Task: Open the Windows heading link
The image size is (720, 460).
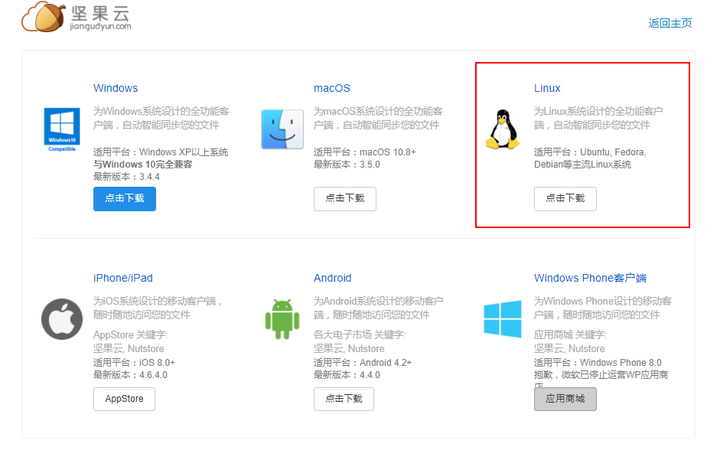Action: [116, 88]
